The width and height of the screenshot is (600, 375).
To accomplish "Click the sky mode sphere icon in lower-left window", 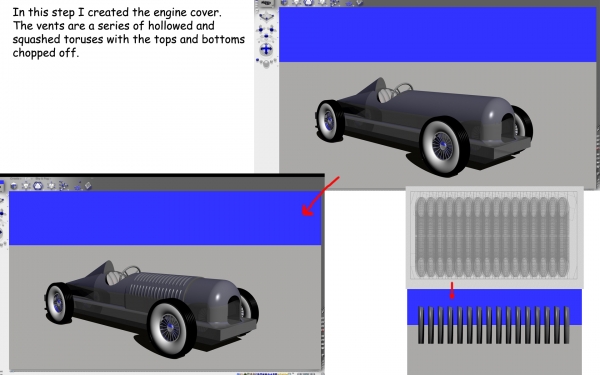I will [x=14, y=186].
